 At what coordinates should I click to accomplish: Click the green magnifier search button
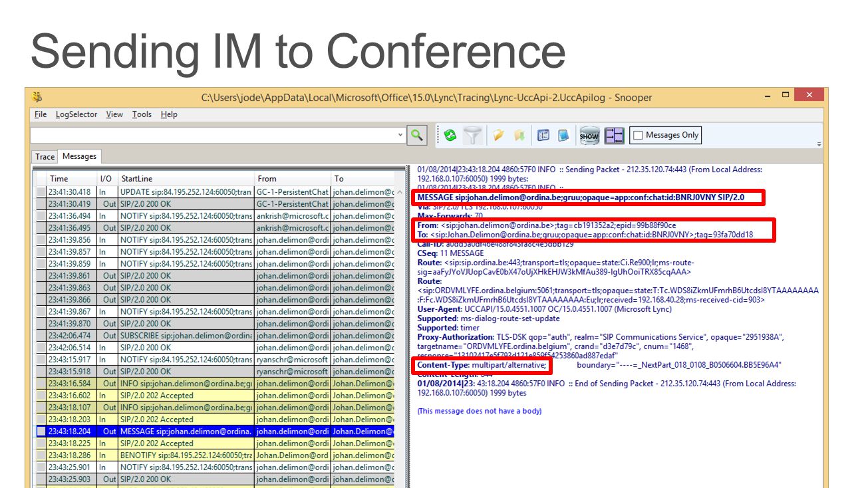click(417, 135)
